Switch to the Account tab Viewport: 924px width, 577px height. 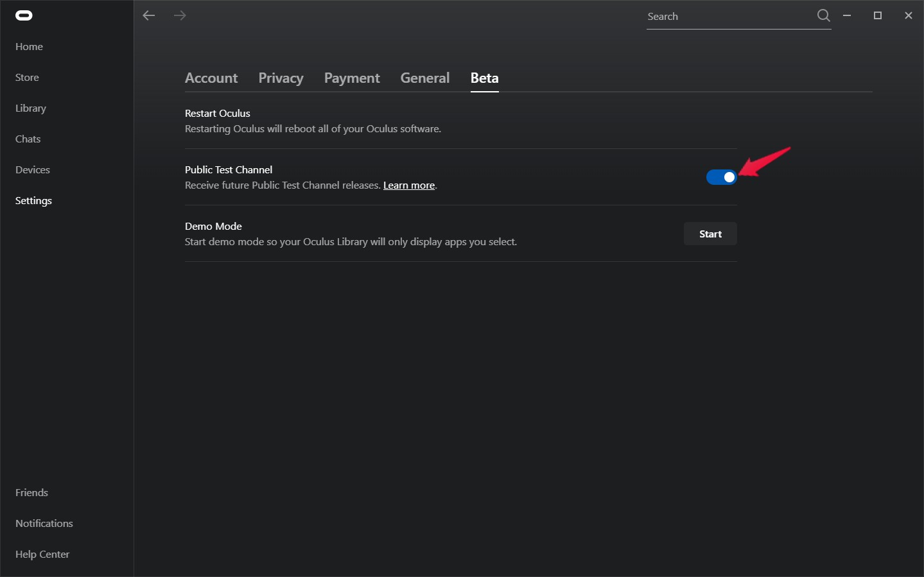[211, 78]
